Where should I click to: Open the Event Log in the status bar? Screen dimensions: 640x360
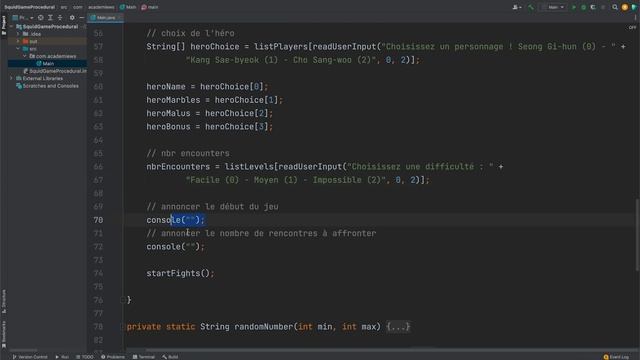click(616, 357)
